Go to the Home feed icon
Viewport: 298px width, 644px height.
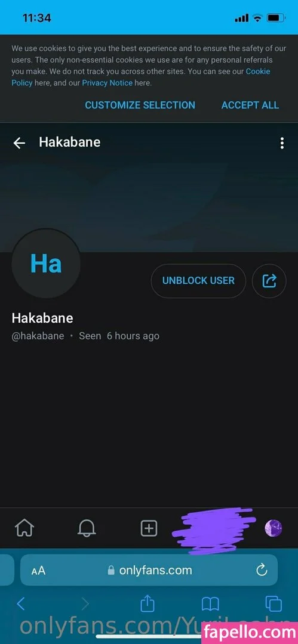coord(24,528)
